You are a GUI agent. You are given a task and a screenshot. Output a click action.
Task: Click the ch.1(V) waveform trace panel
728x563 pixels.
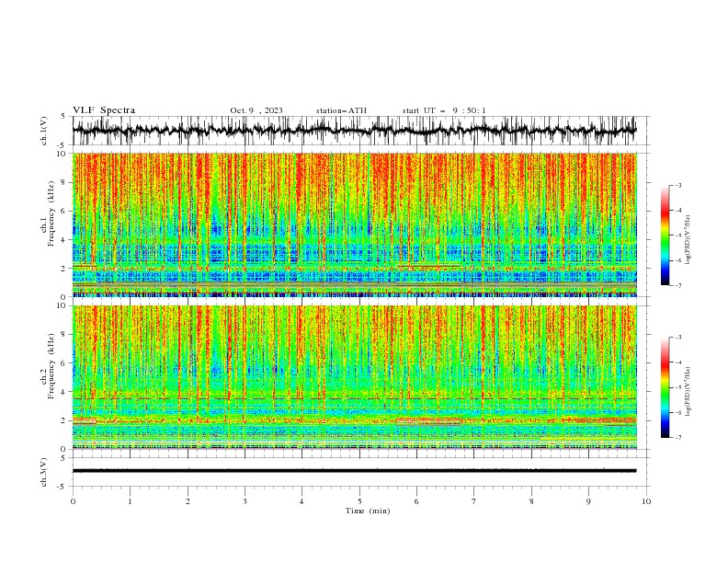361,131
